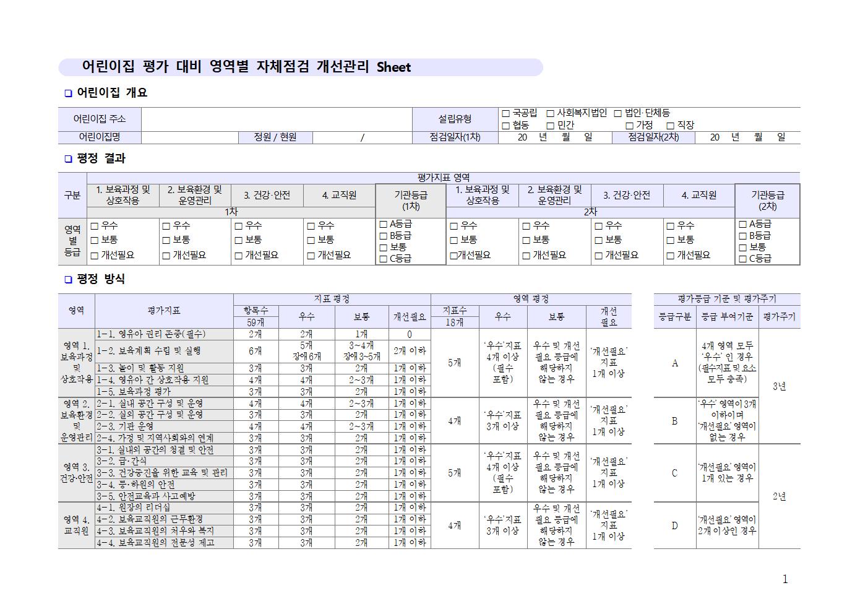Click the 59개 item count cell

256,322
